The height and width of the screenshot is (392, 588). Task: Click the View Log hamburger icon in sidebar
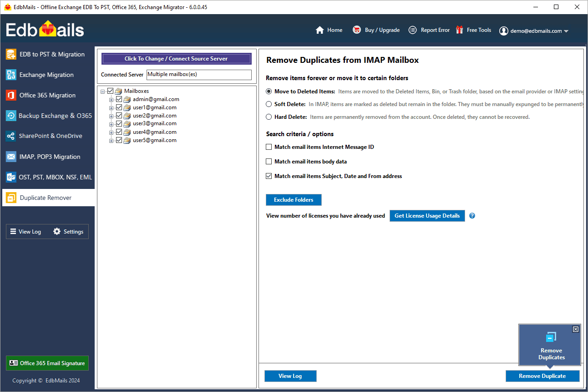click(x=13, y=231)
